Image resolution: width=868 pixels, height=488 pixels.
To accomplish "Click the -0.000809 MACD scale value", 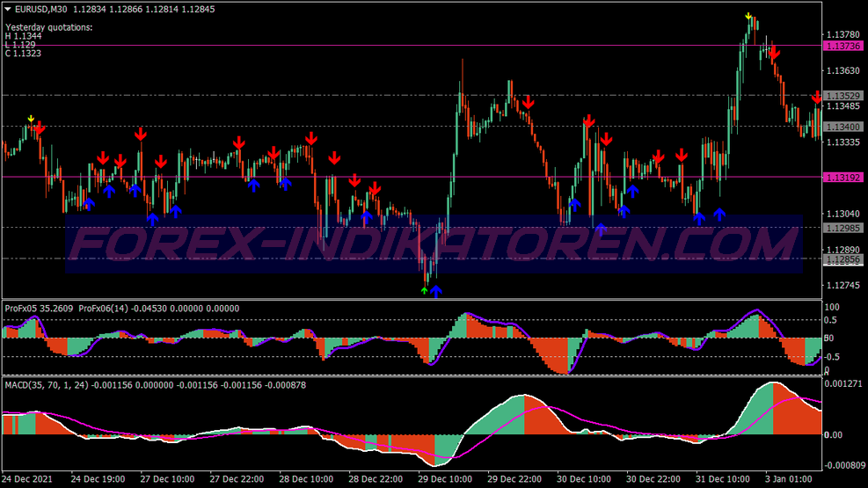I will pos(843,465).
